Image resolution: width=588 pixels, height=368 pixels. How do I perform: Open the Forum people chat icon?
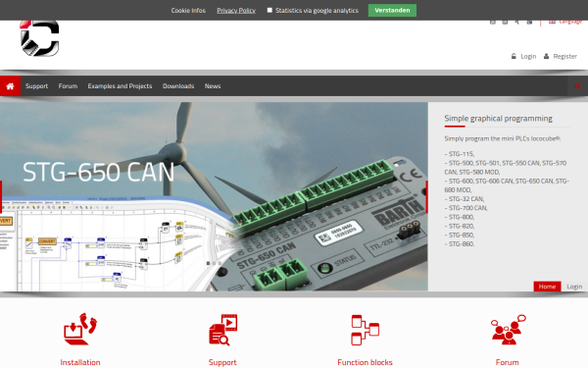[508, 330]
